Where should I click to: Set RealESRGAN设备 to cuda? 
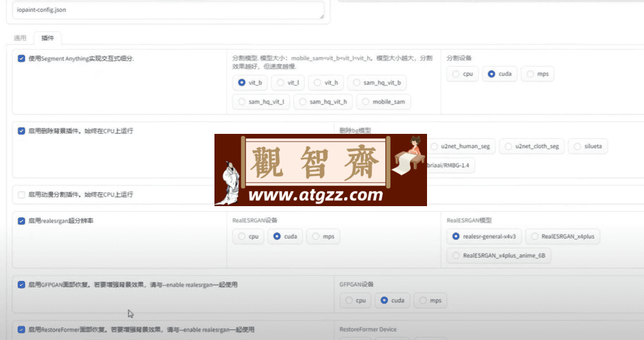[285, 236]
